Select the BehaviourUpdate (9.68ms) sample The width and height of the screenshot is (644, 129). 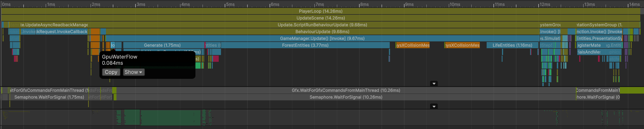[x=322, y=32]
